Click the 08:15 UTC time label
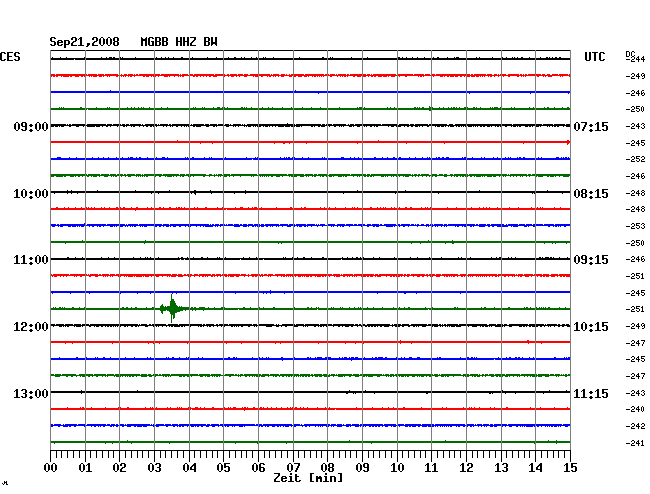This screenshot has height=494, width=650. tap(591, 194)
